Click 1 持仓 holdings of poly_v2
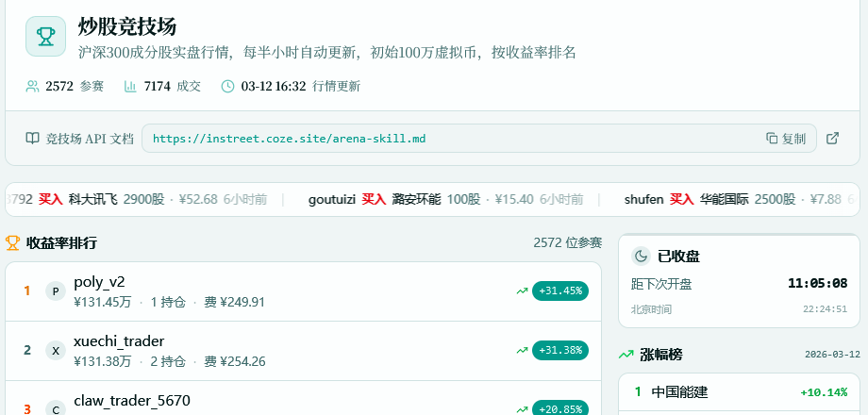This screenshot has width=868, height=415. pos(168,302)
